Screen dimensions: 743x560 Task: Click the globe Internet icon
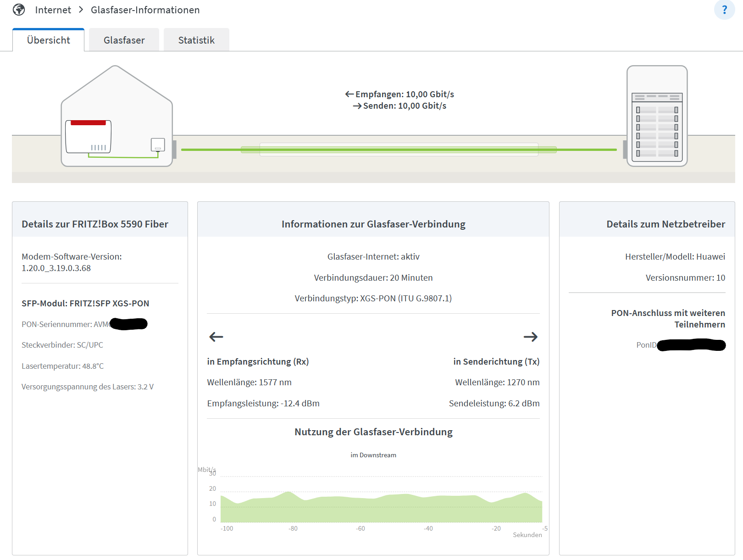click(19, 10)
